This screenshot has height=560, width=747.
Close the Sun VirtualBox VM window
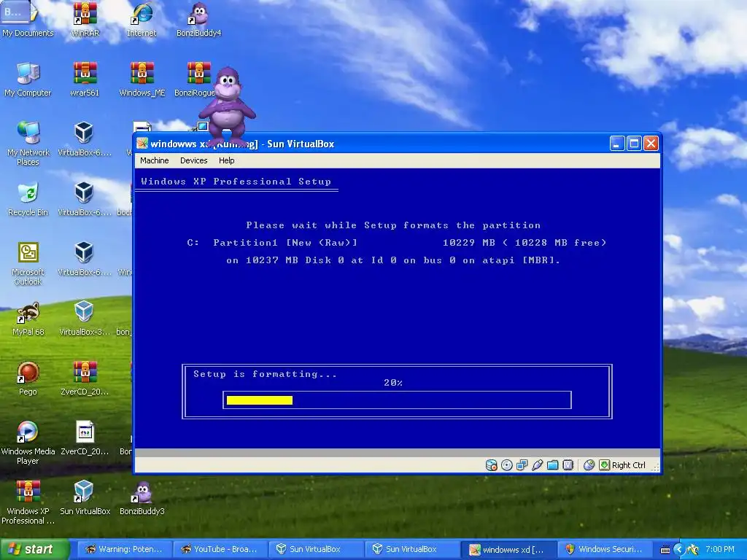[x=651, y=144]
